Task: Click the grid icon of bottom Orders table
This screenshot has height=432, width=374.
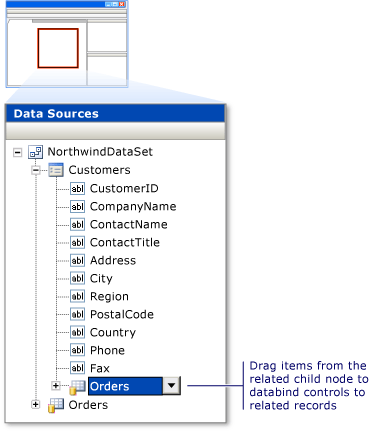Action: tap(56, 405)
